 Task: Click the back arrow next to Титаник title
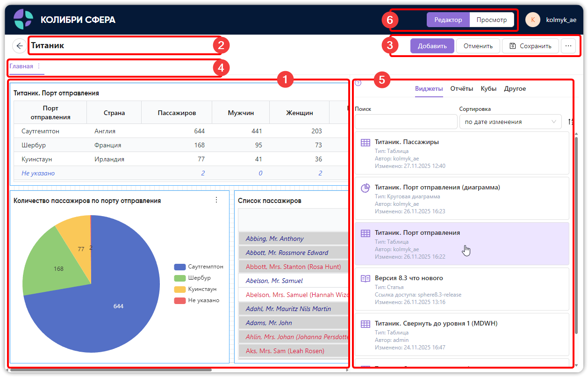pyautogui.click(x=19, y=46)
